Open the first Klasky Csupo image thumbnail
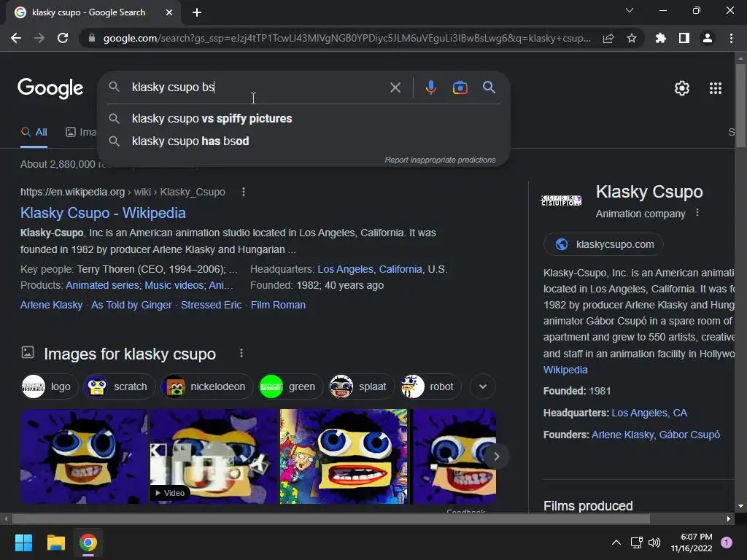747x560 pixels. coord(84,456)
